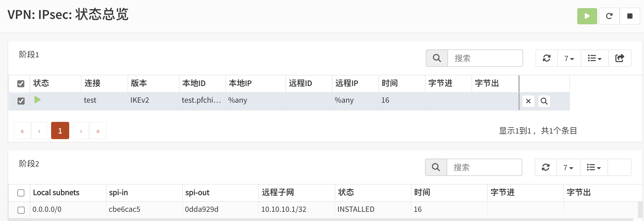Uncheck the test connection row checkbox
Image resolution: width=644 pixels, height=221 pixels.
21,101
